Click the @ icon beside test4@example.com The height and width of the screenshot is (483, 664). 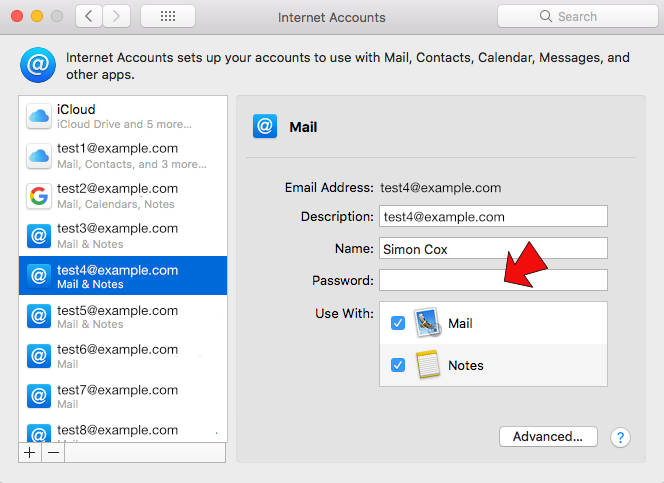pyautogui.click(x=39, y=276)
